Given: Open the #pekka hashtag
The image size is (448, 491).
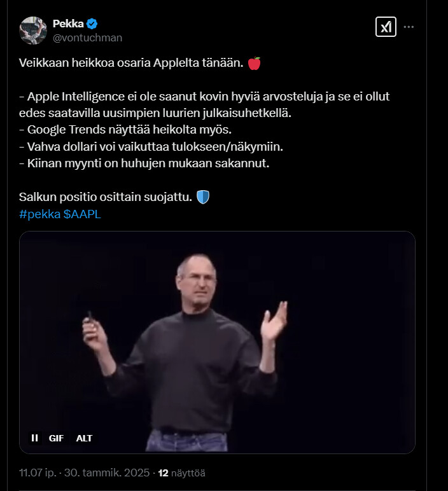Looking at the screenshot, I should tap(40, 214).
